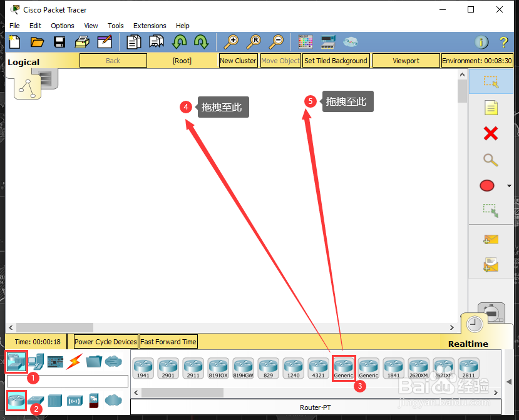
Task: Select the Add Complex PDU envelope
Action: point(491,265)
